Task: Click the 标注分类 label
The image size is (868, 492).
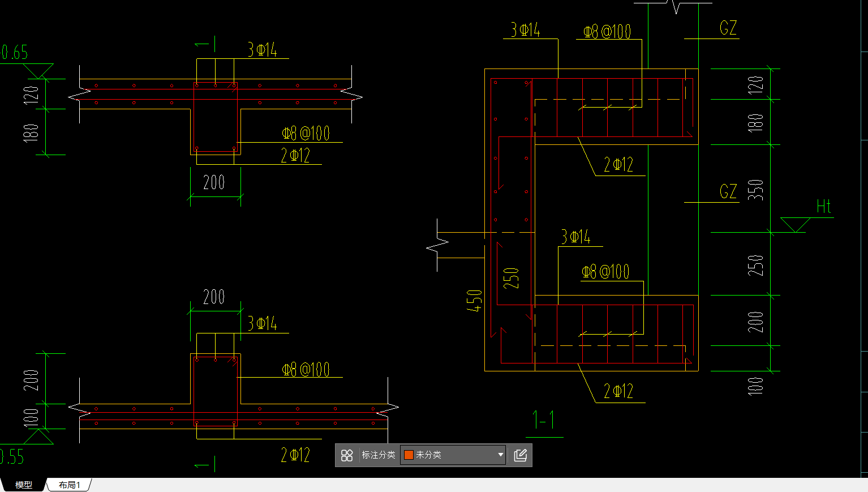Action: pos(378,455)
